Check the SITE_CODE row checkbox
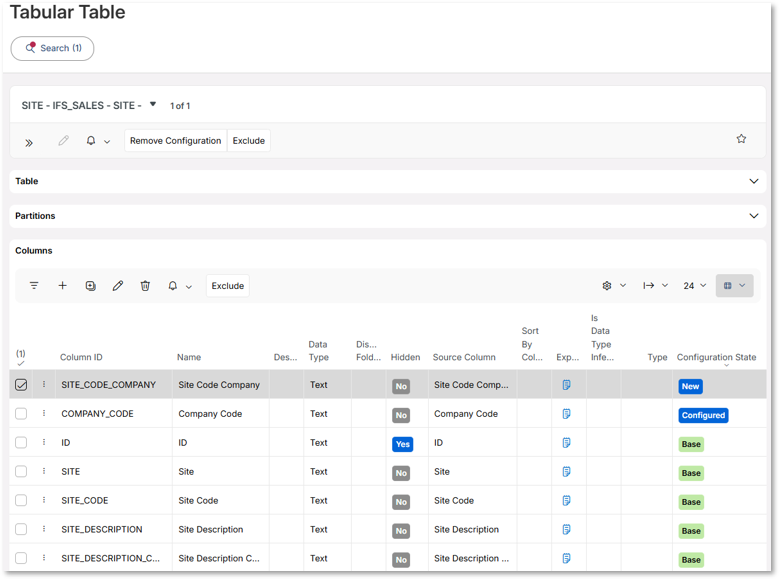 (x=21, y=500)
